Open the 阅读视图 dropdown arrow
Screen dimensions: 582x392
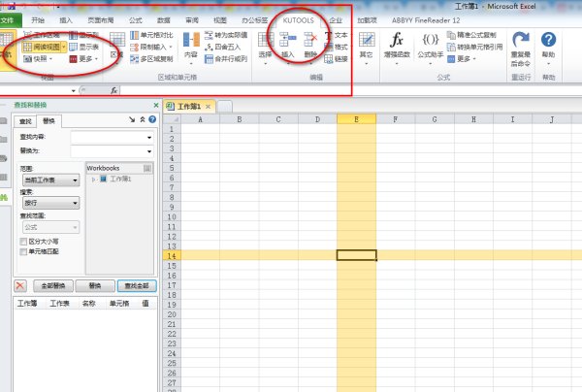(64, 47)
